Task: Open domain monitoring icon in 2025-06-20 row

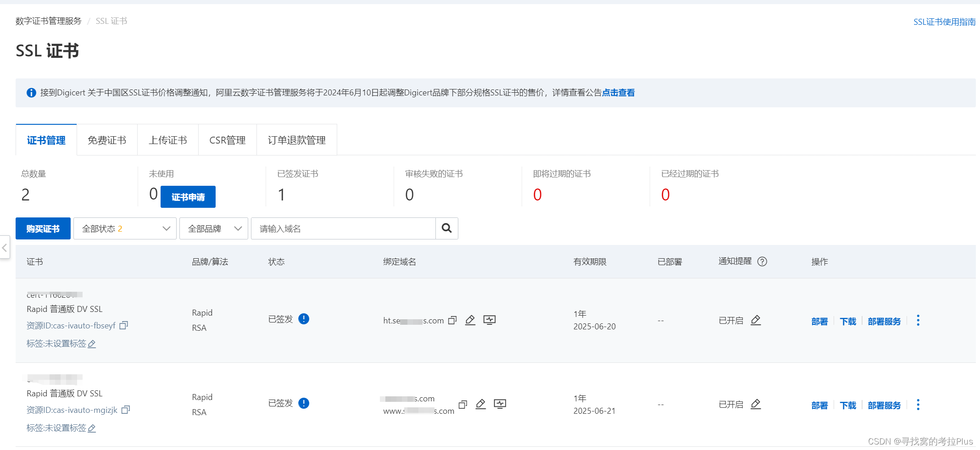Action: click(x=490, y=320)
